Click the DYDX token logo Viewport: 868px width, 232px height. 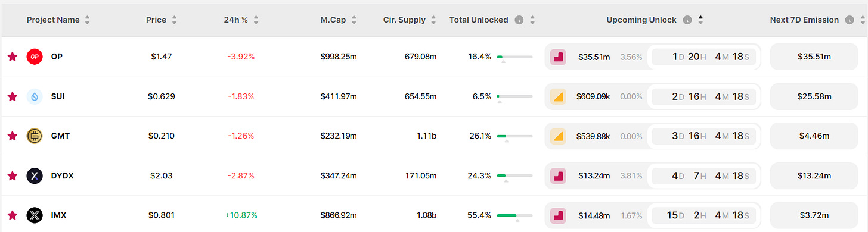pos(35,175)
